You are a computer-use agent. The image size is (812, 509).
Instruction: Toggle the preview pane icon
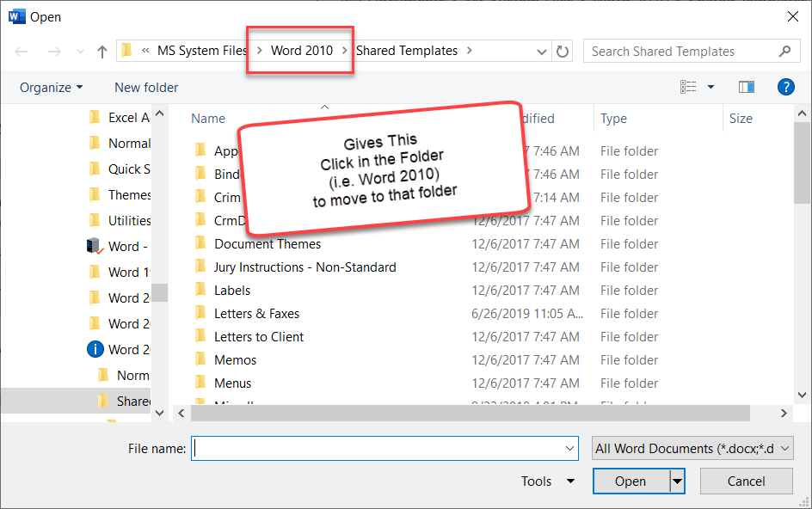tap(747, 87)
